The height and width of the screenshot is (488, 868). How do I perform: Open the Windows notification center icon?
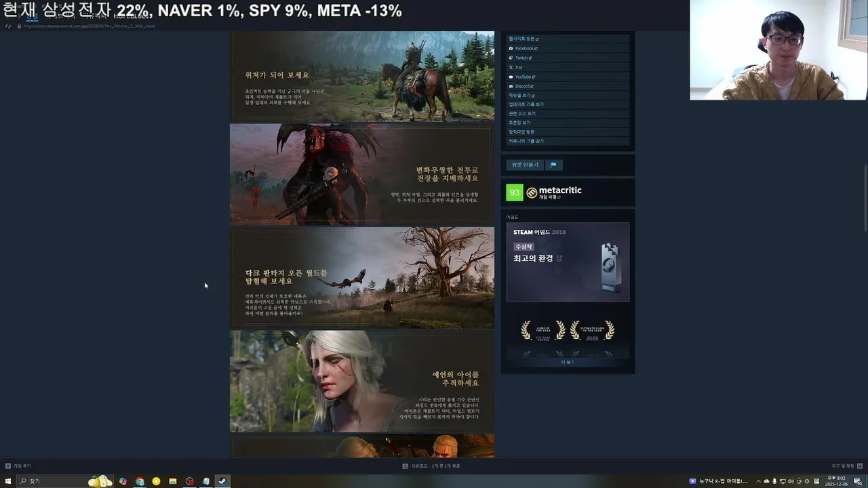tap(858, 481)
